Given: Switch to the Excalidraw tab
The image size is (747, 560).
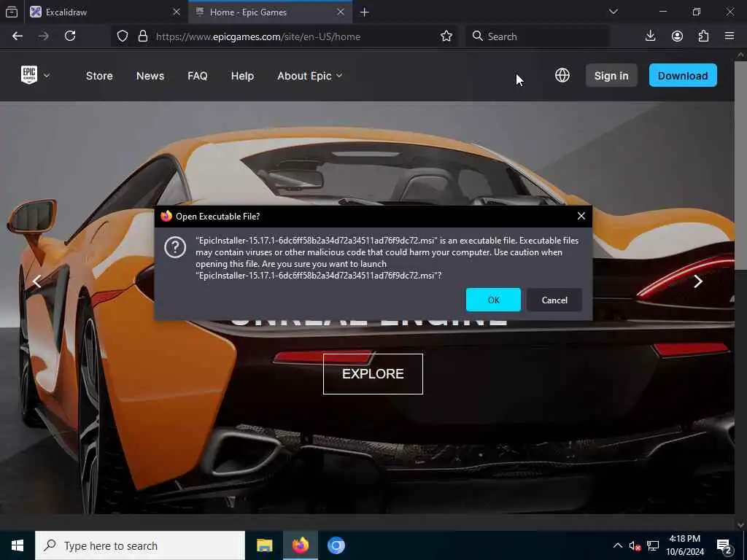Looking at the screenshot, I should point(107,12).
